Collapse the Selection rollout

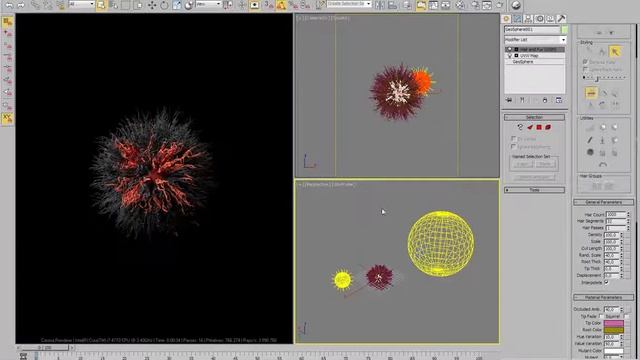pos(534,117)
